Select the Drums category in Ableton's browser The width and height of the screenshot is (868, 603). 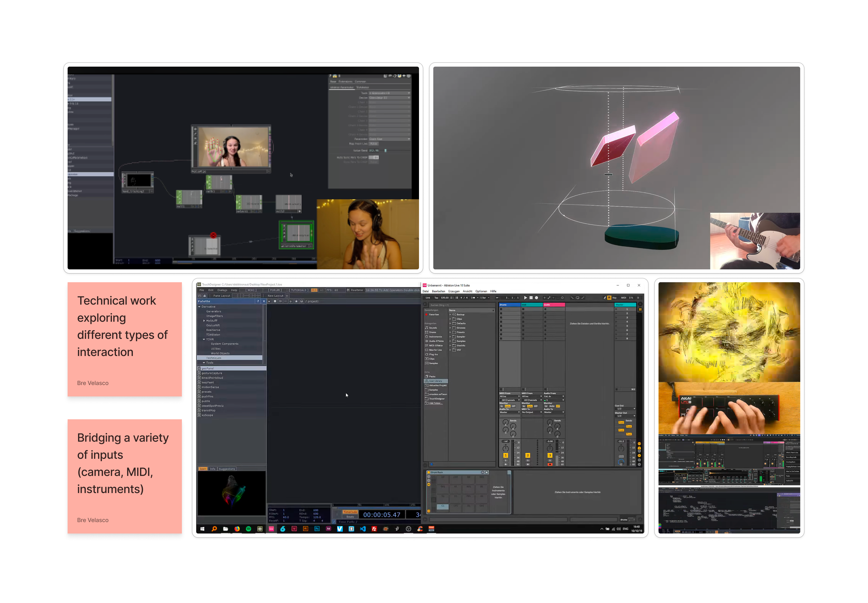click(433, 332)
